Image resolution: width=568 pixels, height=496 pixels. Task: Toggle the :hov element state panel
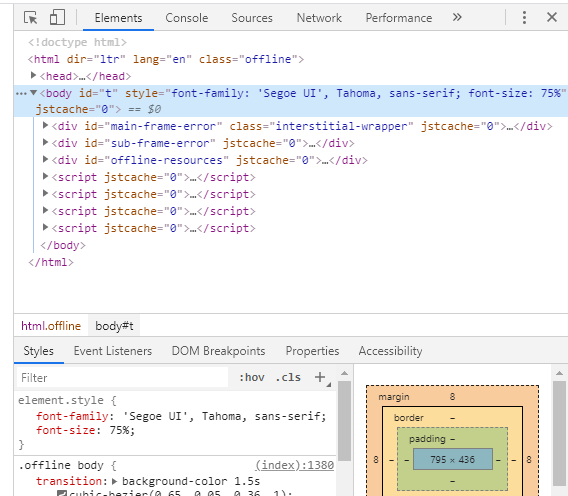coord(251,378)
